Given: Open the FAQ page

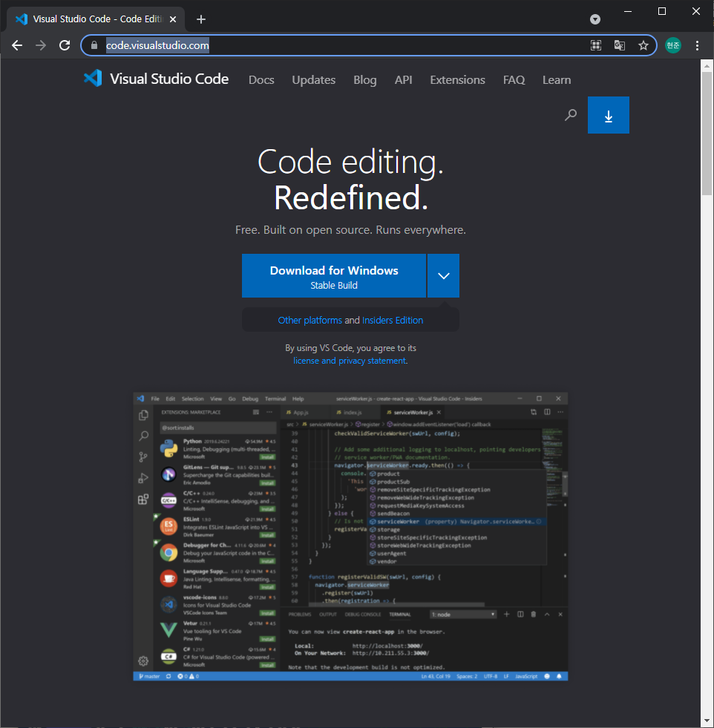Looking at the screenshot, I should 514,80.
